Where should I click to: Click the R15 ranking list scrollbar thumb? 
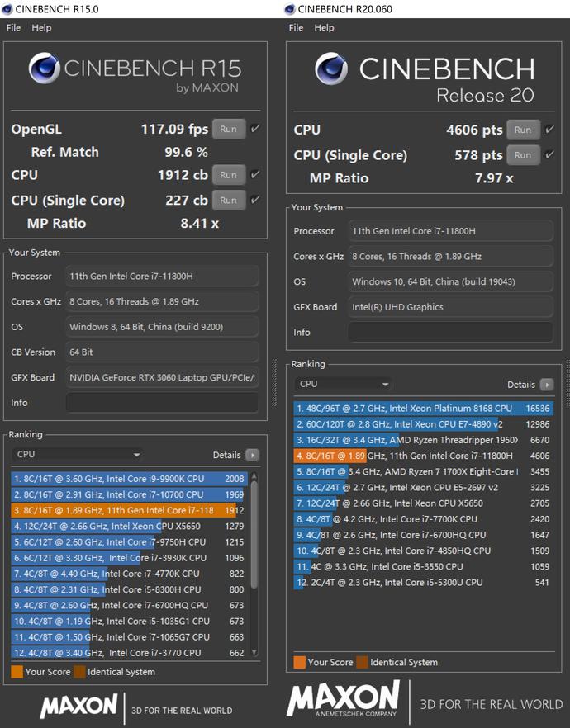(254, 535)
